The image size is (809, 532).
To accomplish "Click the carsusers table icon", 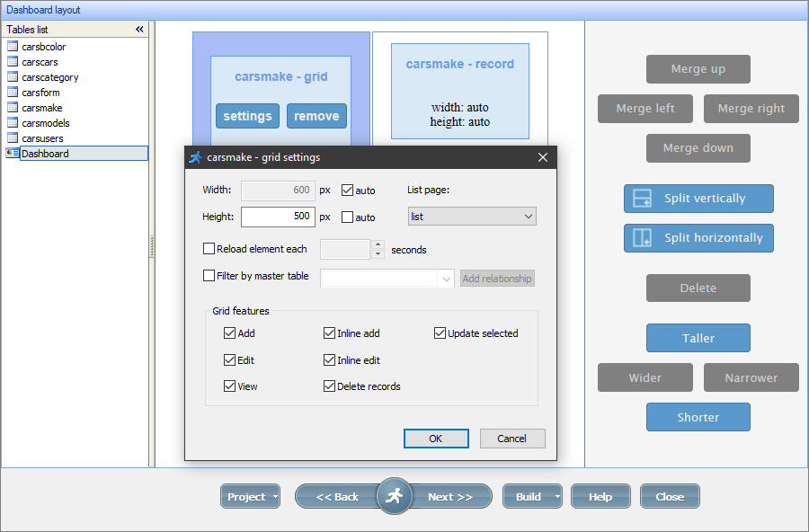I will click(x=13, y=137).
